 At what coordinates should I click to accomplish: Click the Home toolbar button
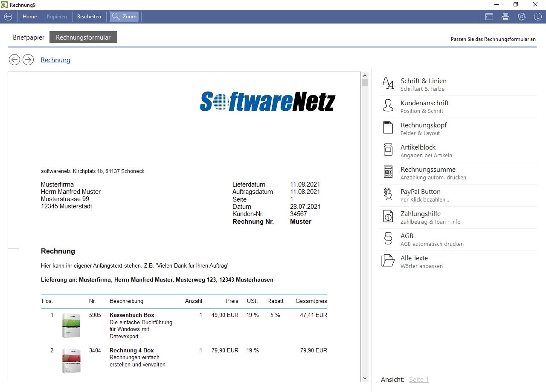[x=30, y=17]
